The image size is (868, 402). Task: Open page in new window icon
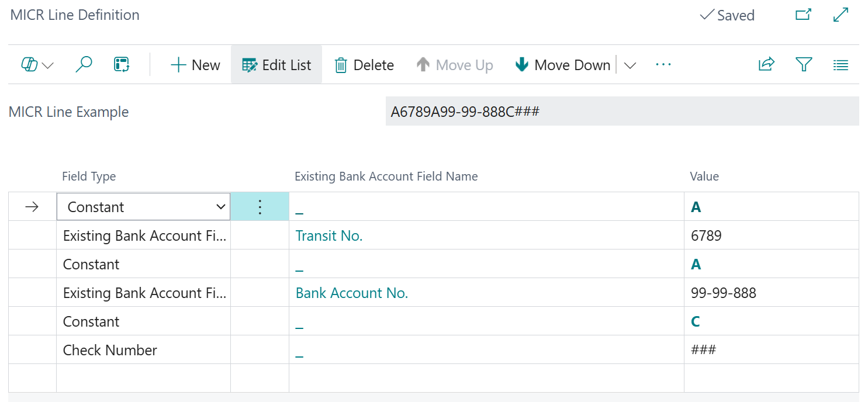pos(803,15)
